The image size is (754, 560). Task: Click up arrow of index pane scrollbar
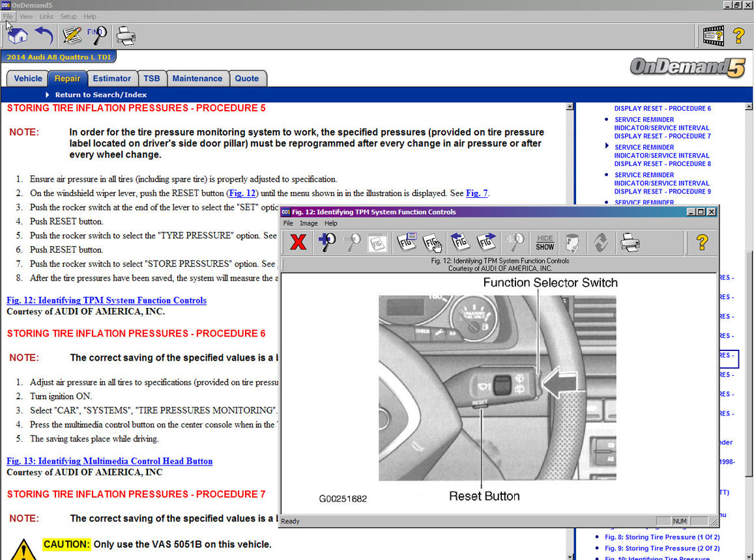tap(749, 107)
